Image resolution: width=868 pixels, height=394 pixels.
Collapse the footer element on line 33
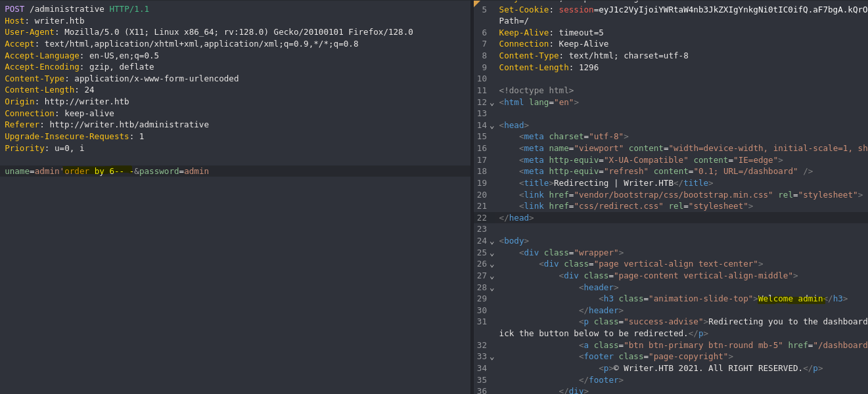pos(491,357)
